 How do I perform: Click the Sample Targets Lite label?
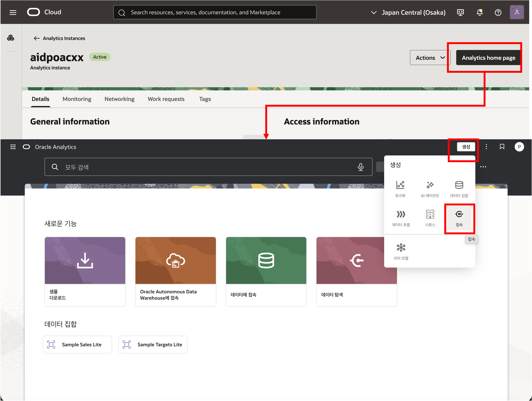click(x=160, y=345)
